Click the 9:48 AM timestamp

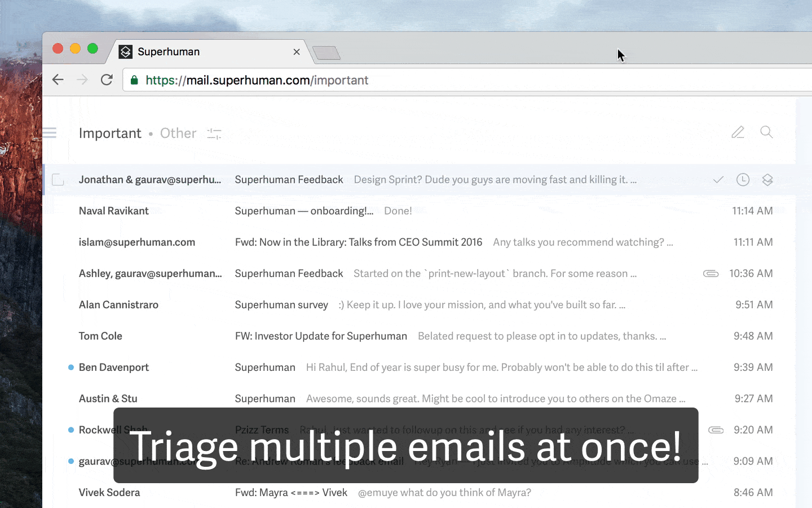click(753, 336)
